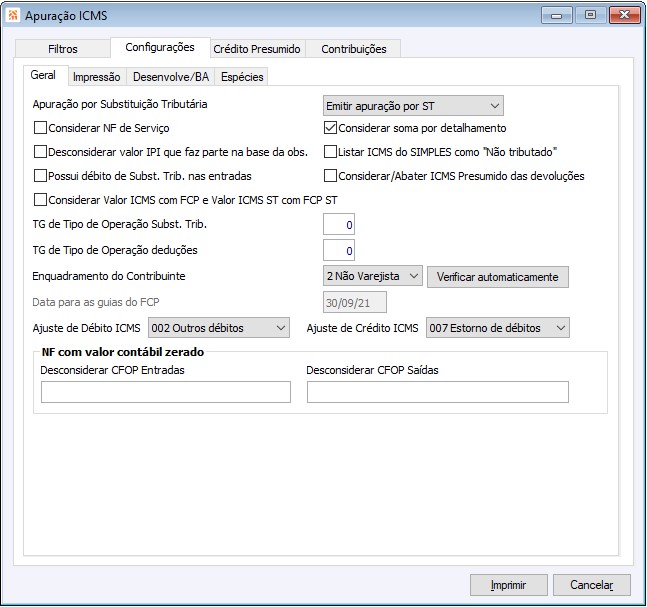Click the Desconsiderar CFOP Entradas input field
The image size is (647, 607).
pos(166,392)
